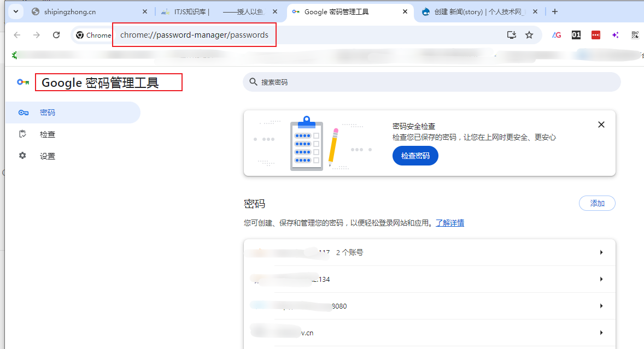The width and height of the screenshot is (644, 349).
Task: Click the 密码安全检查 heading text
Action: tap(414, 126)
